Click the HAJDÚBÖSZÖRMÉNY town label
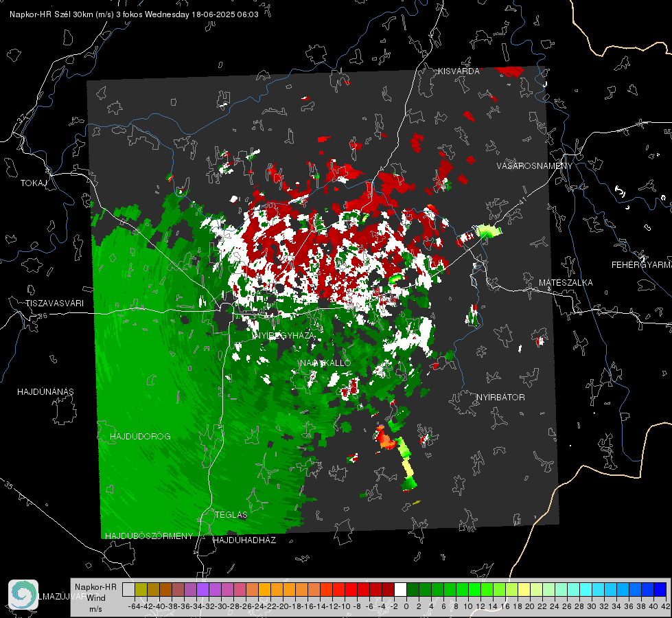 [149, 536]
